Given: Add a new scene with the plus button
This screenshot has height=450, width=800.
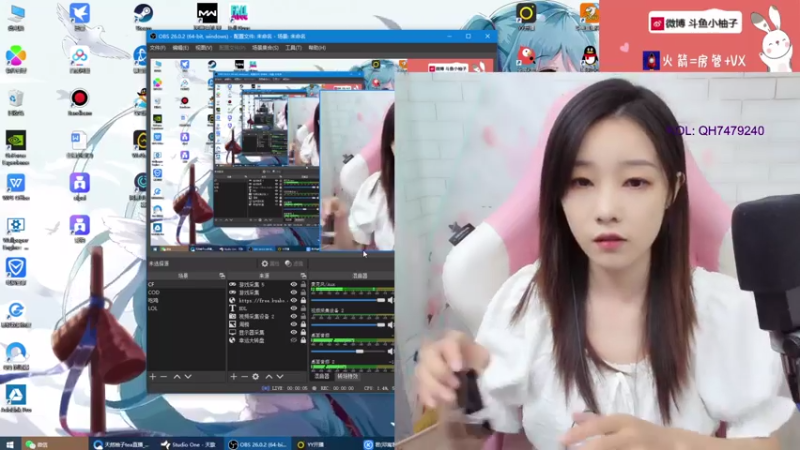Looking at the screenshot, I should tap(153, 377).
